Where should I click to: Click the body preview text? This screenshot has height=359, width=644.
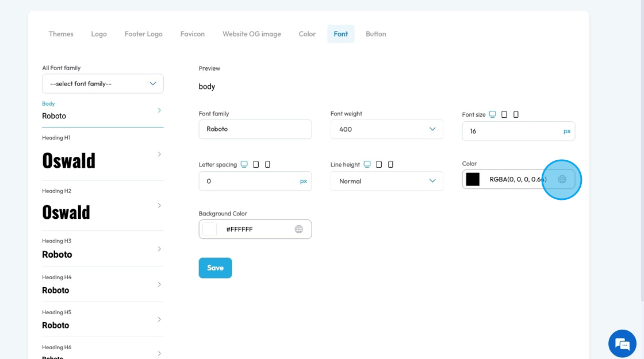click(206, 87)
